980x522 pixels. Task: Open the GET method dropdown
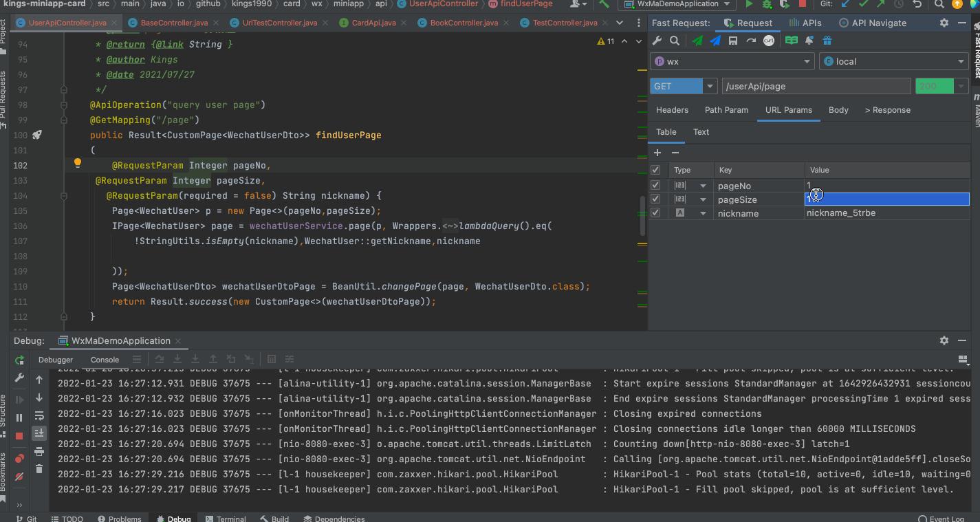click(710, 86)
